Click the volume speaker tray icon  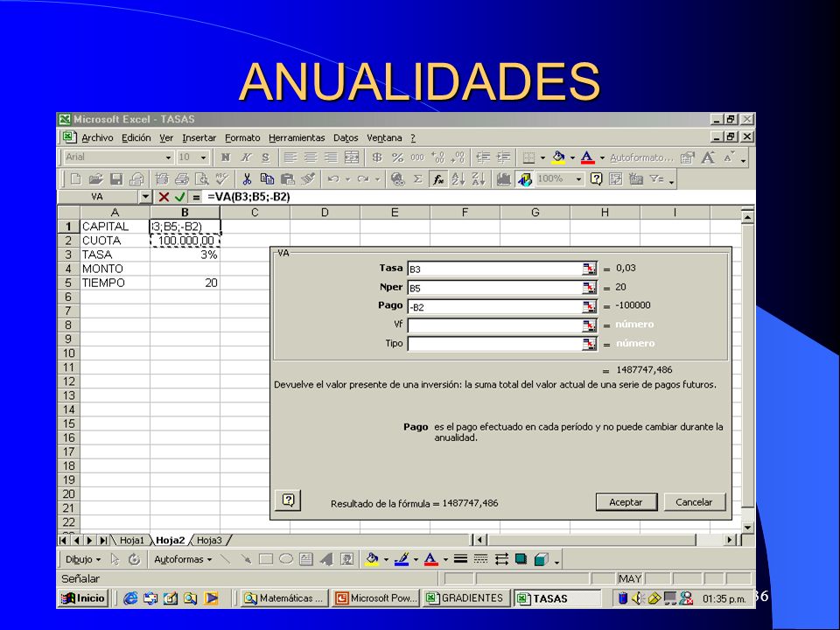point(637,598)
